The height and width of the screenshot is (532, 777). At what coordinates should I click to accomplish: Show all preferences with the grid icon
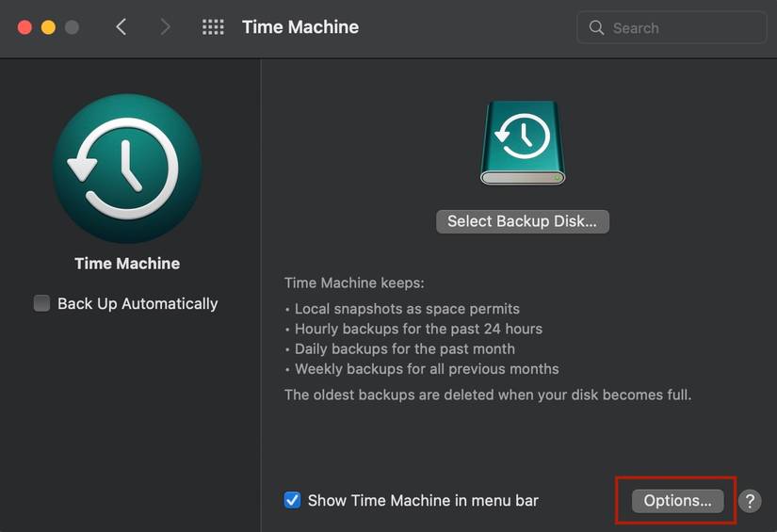click(213, 27)
